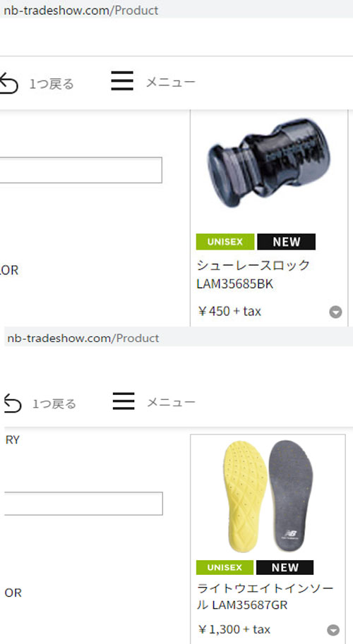Open the lower メニュー label
The height and width of the screenshot is (644, 353).
point(171,401)
